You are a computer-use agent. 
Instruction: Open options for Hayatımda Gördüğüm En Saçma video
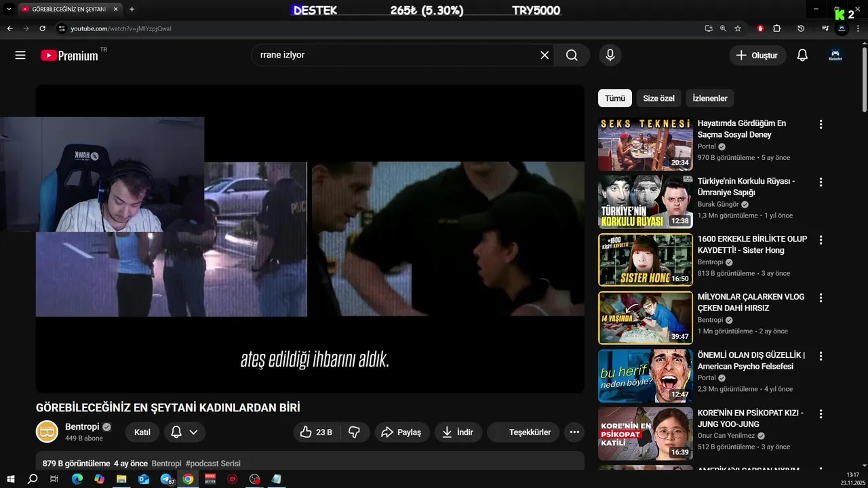point(821,124)
